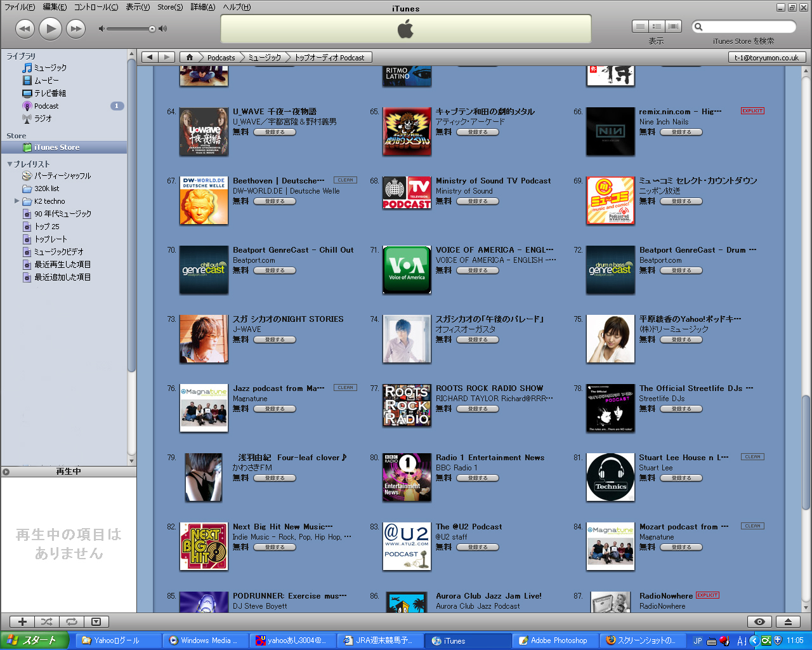This screenshot has height=650, width=812.
Task: Click the Add playlist plus button
Action: (x=22, y=622)
